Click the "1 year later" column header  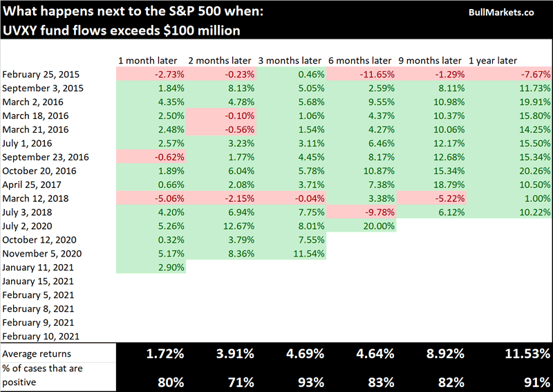coord(493,61)
